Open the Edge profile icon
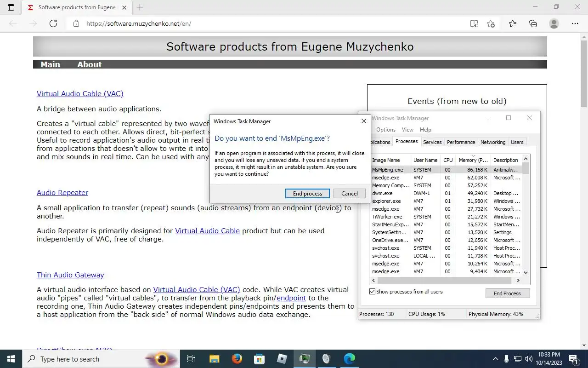 [x=554, y=23]
